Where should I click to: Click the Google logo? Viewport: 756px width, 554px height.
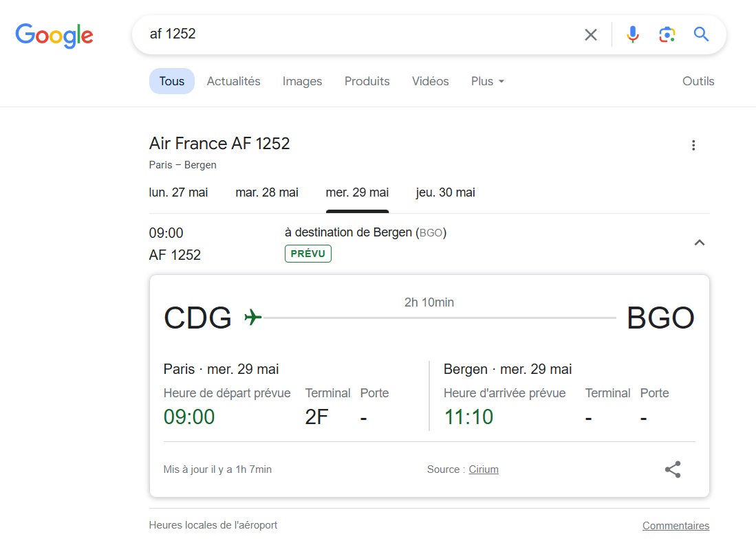(x=54, y=36)
